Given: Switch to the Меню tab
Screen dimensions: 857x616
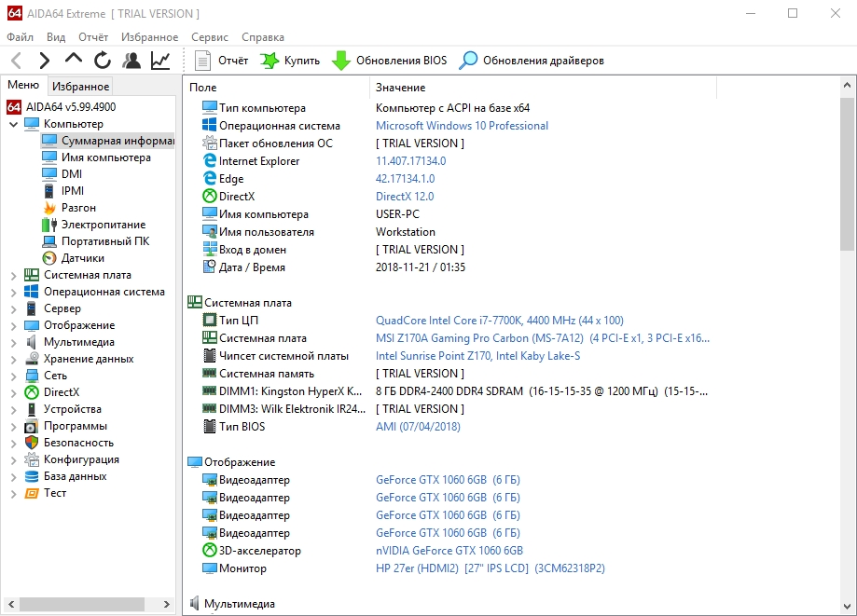Looking at the screenshot, I should tap(23, 85).
